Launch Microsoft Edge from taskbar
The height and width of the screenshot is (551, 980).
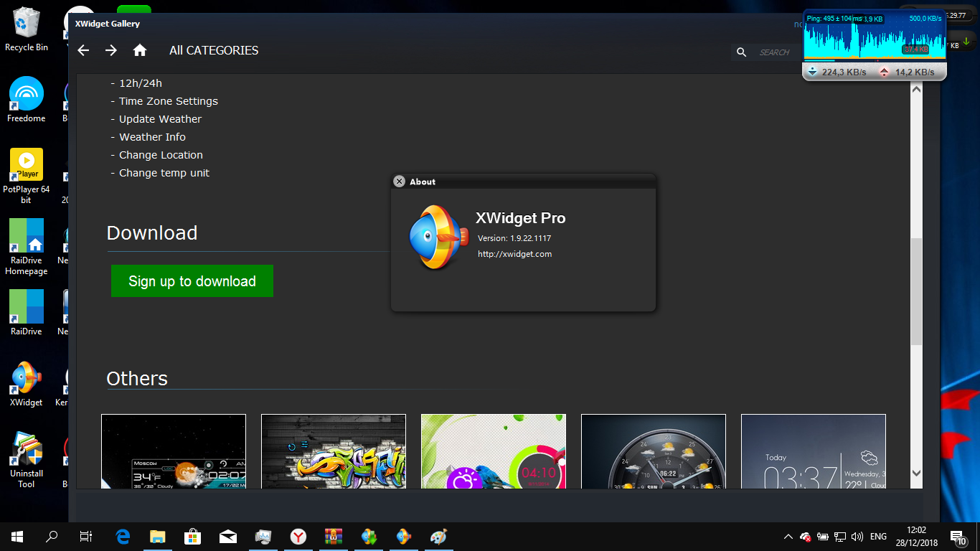[x=123, y=536]
